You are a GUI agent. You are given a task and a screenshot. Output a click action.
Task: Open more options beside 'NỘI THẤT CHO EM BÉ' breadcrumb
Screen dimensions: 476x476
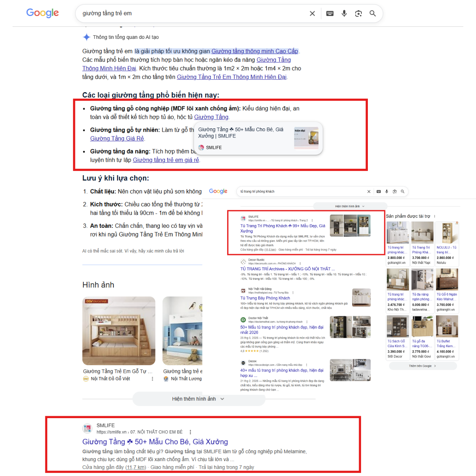(x=190, y=432)
